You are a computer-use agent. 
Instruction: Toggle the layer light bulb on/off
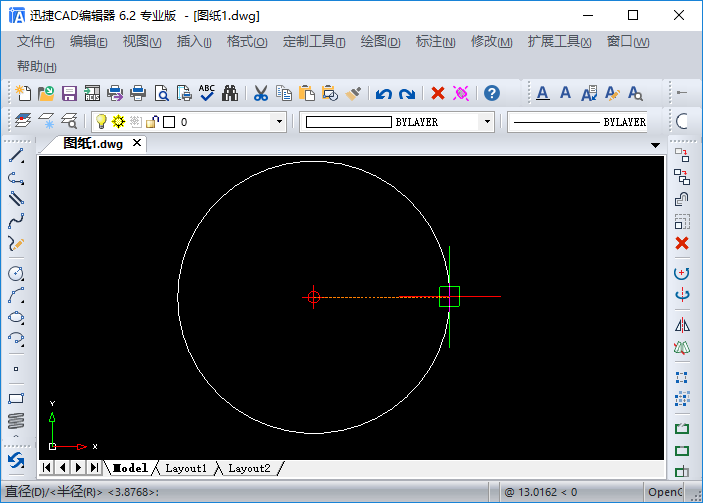point(101,121)
